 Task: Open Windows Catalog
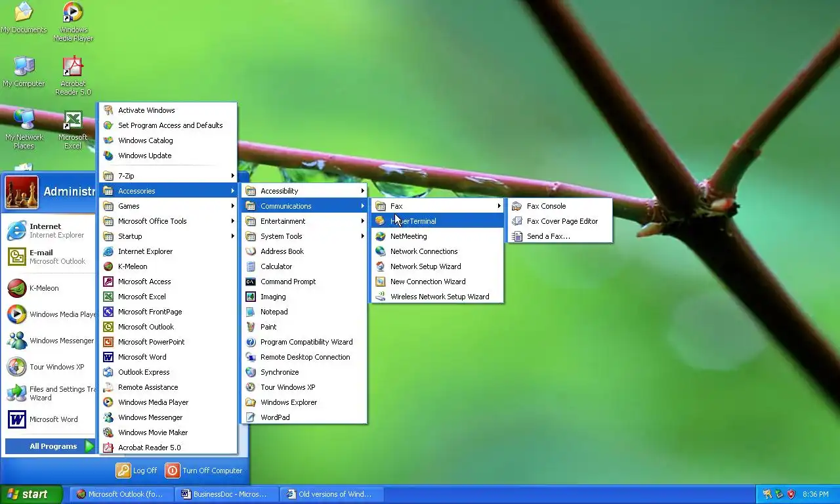pos(168,140)
